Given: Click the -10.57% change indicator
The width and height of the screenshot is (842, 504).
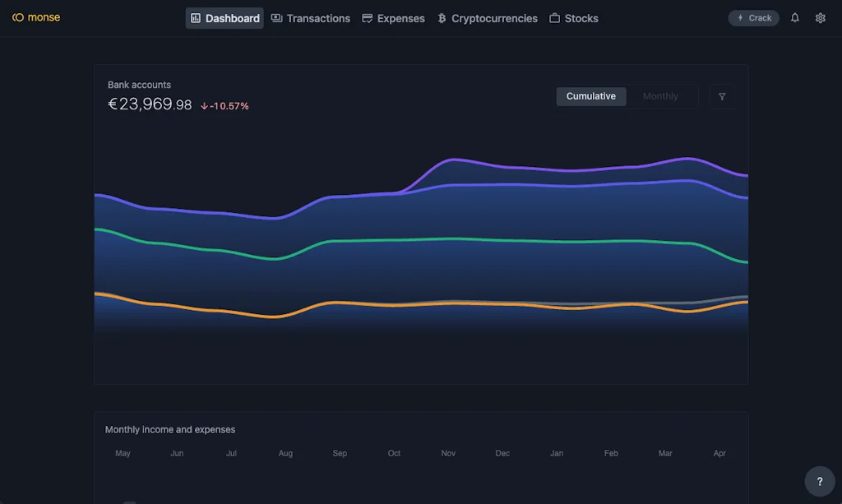Looking at the screenshot, I should tap(224, 106).
